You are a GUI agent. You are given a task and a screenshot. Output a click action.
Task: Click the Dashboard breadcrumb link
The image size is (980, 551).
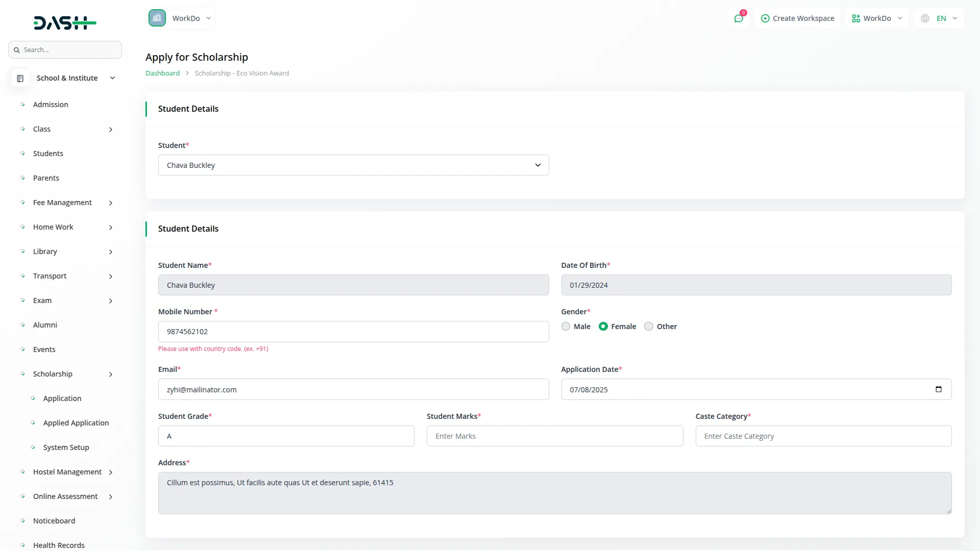pyautogui.click(x=162, y=73)
